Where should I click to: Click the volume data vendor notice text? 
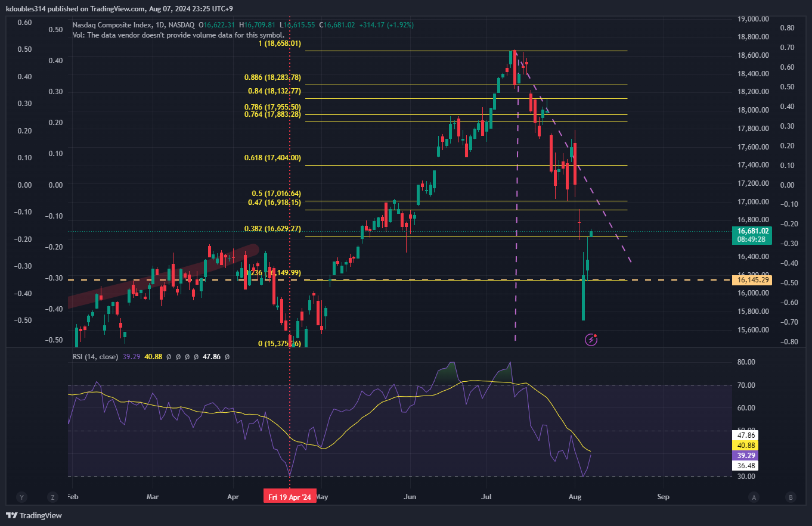(179, 35)
